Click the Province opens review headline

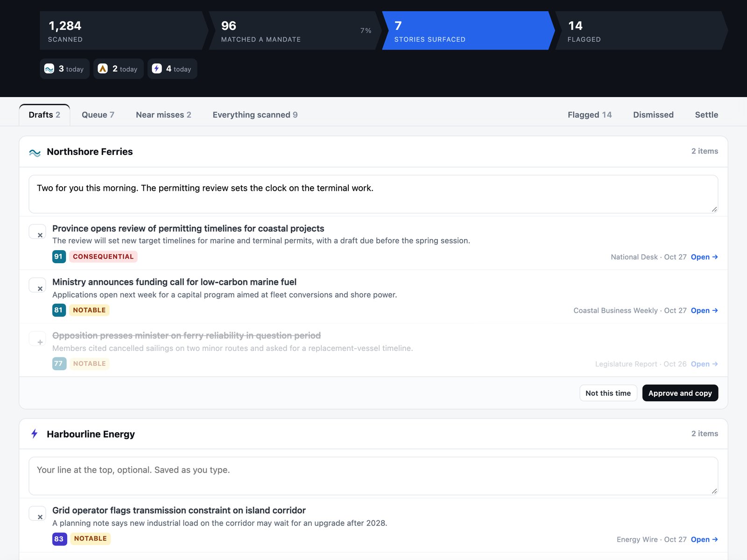point(188,229)
